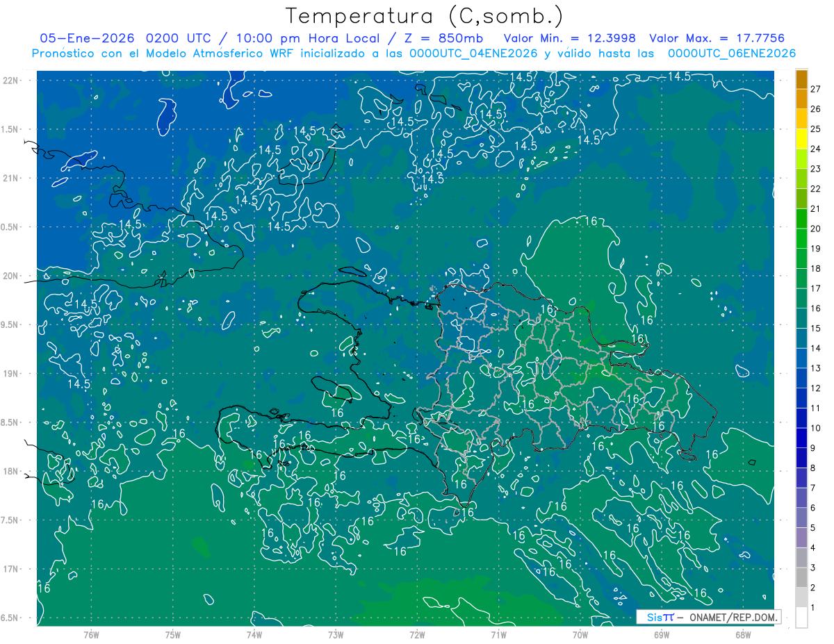Click the '72W' longitude axis label
The height and width of the screenshot is (644, 834).
coord(417,634)
